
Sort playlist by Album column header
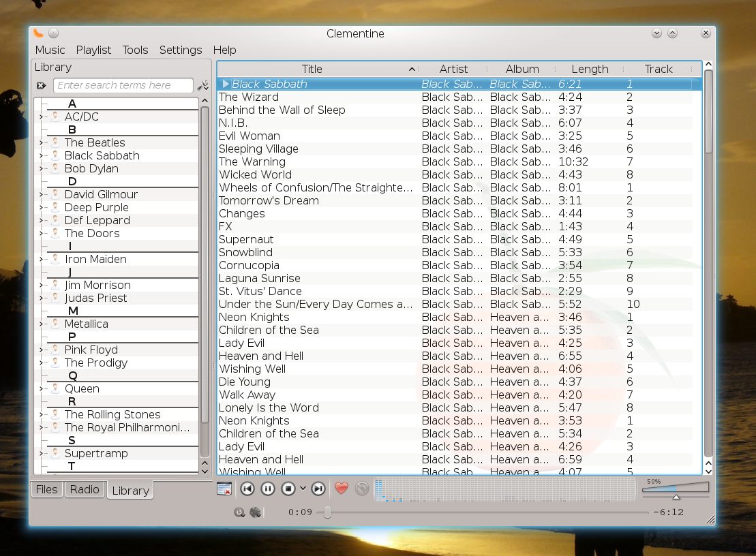[522, 69]
